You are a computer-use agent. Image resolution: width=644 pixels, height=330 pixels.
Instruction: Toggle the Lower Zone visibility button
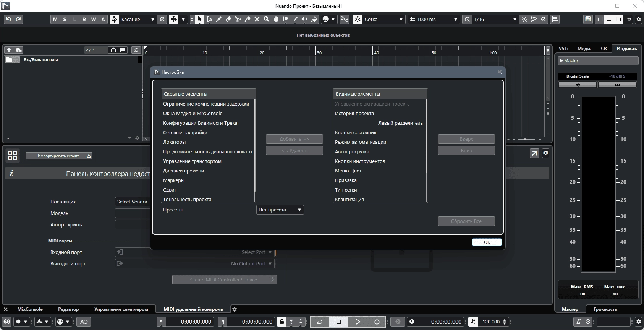coord(609,19)
